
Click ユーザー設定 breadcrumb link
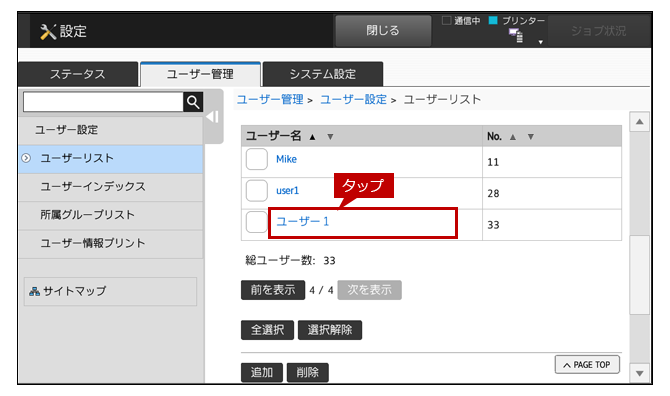coord(353,100)
